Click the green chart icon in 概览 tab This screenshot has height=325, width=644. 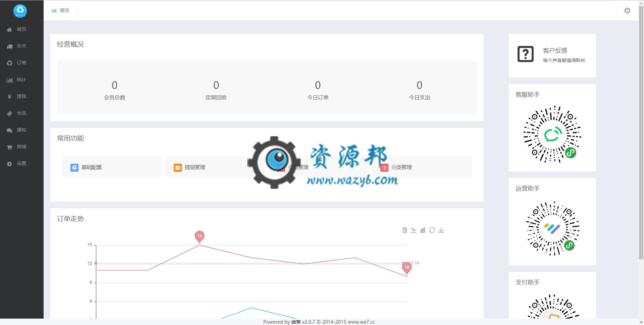(x=54, y=10)
